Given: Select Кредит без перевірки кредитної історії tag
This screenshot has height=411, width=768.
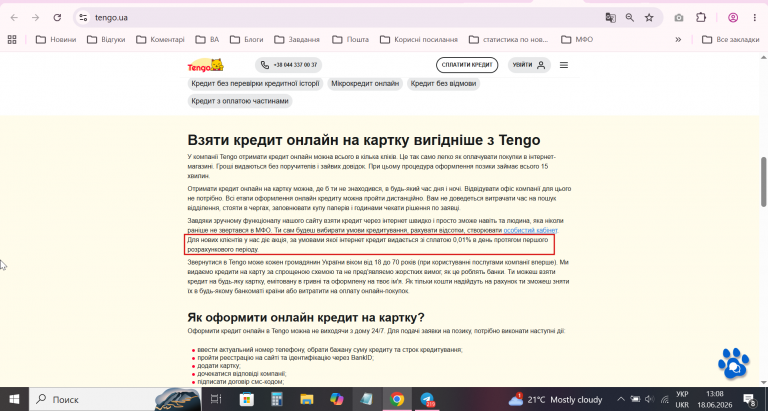Looking at the screenshot, I should point(255,83).
